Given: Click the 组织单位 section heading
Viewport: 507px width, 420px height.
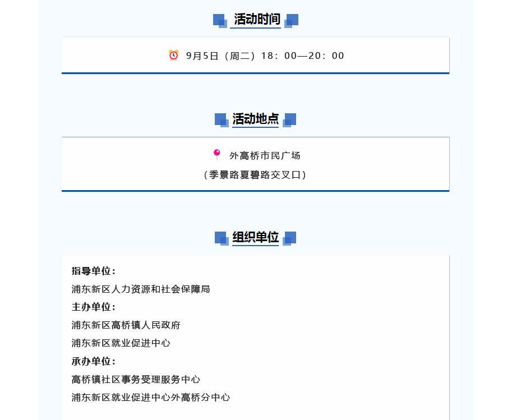Looking at the screenshot, I should pos(256,238).
